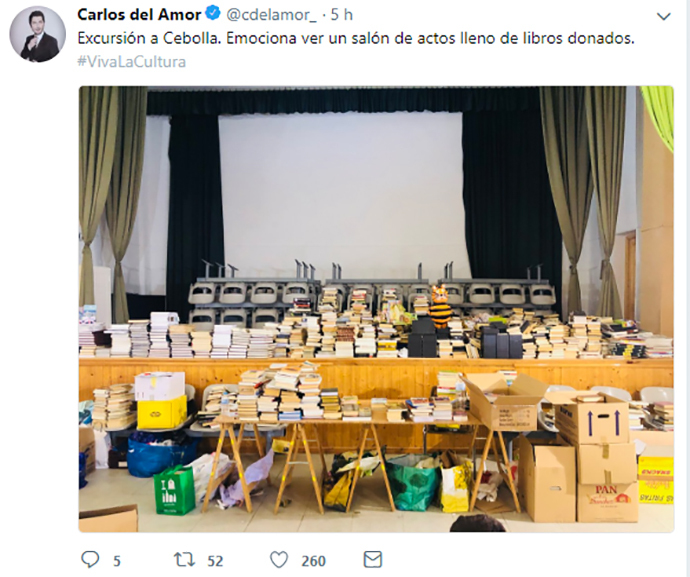The height and width of the screenshot is (577, 690).
Task: Open the Carlos del Amor display name
Action: [x=139, y=15]
